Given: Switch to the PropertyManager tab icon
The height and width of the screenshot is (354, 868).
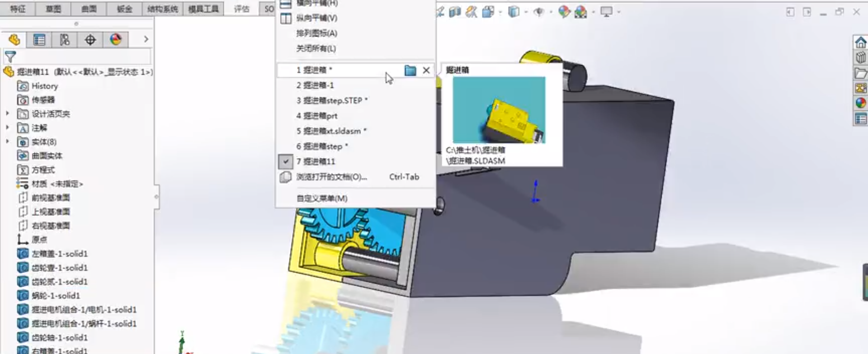Looking at the screenshot, I should click(39, 40).
